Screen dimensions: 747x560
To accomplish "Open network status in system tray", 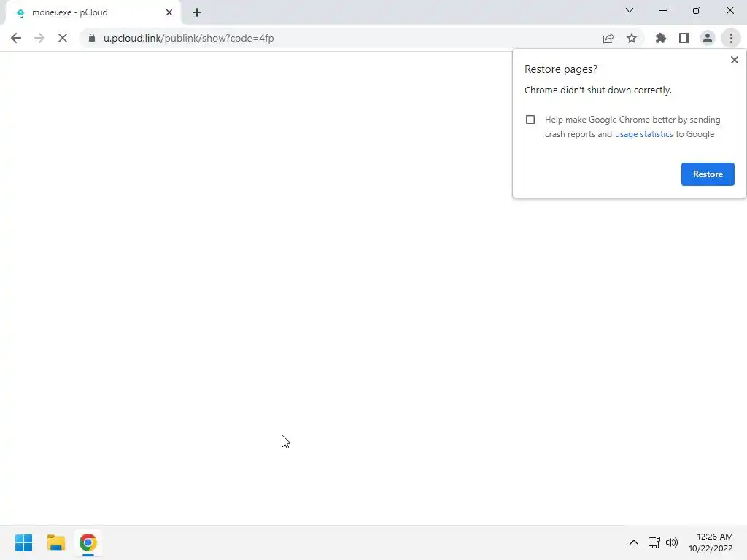I will pyautogui.click(x=654, y=542).
